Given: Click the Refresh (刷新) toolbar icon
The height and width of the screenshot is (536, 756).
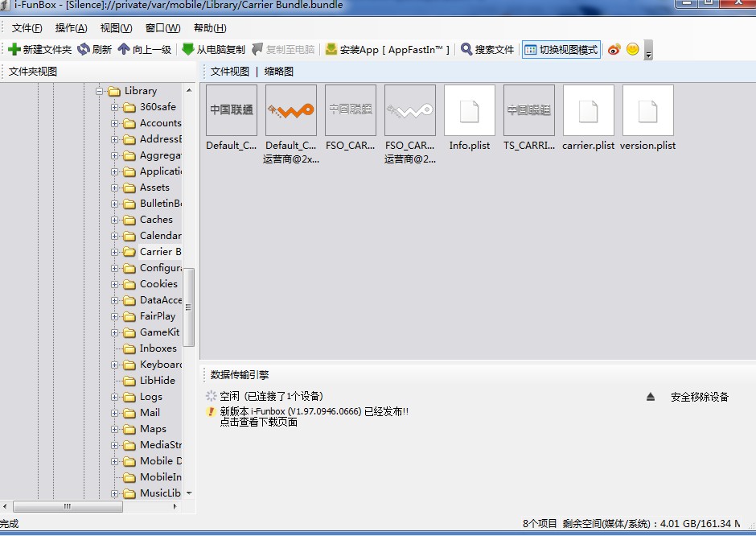Looking at the screenshot, I should pyautogui.click(x=84, y=49).
